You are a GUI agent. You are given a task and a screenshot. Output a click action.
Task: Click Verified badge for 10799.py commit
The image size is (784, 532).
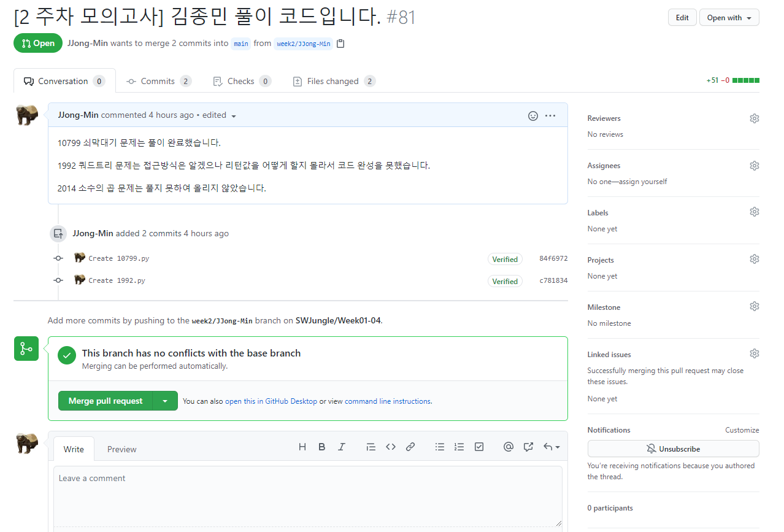coord(505,259)
